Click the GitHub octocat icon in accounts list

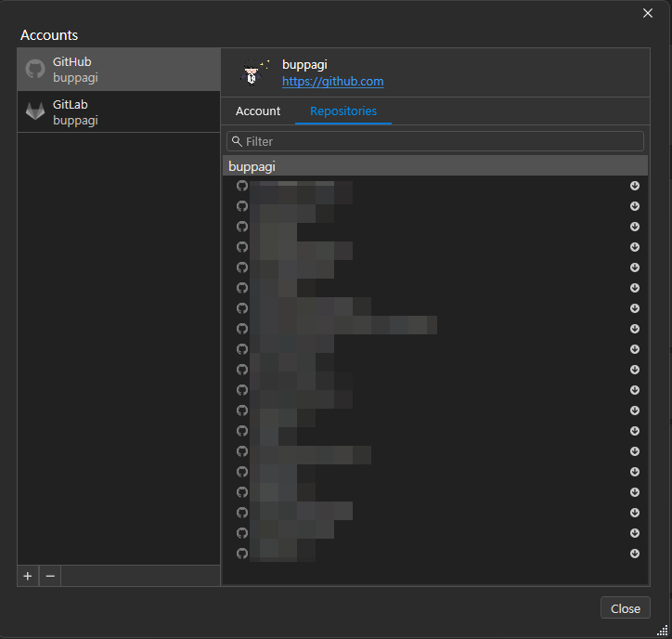click(x=35, y=70)
